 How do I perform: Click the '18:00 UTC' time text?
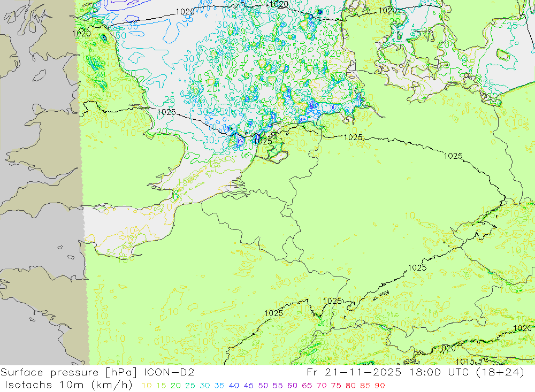[x=439, y=372]
